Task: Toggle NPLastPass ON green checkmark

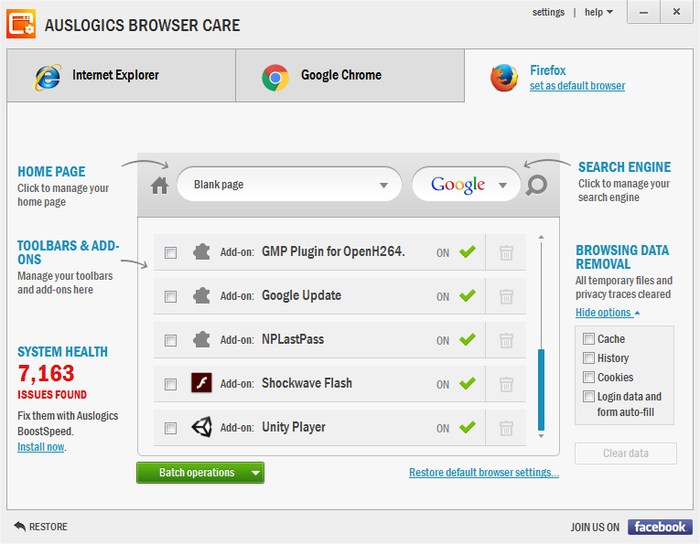Action: [x=467, y=339]
